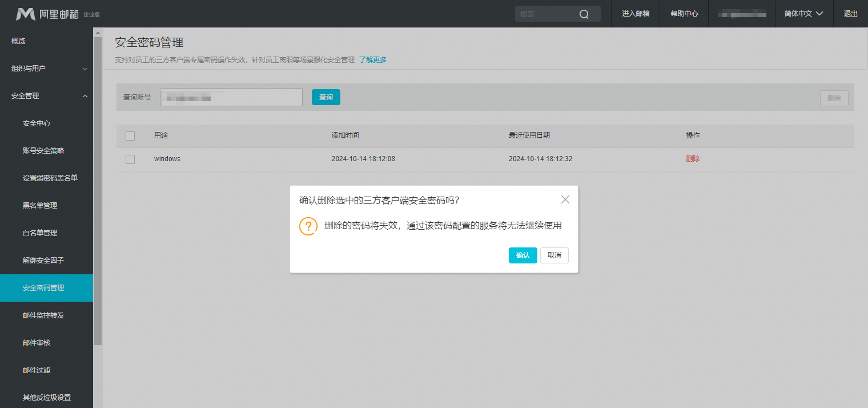
Task: Click the orange question mark icon
Action: 308,226
